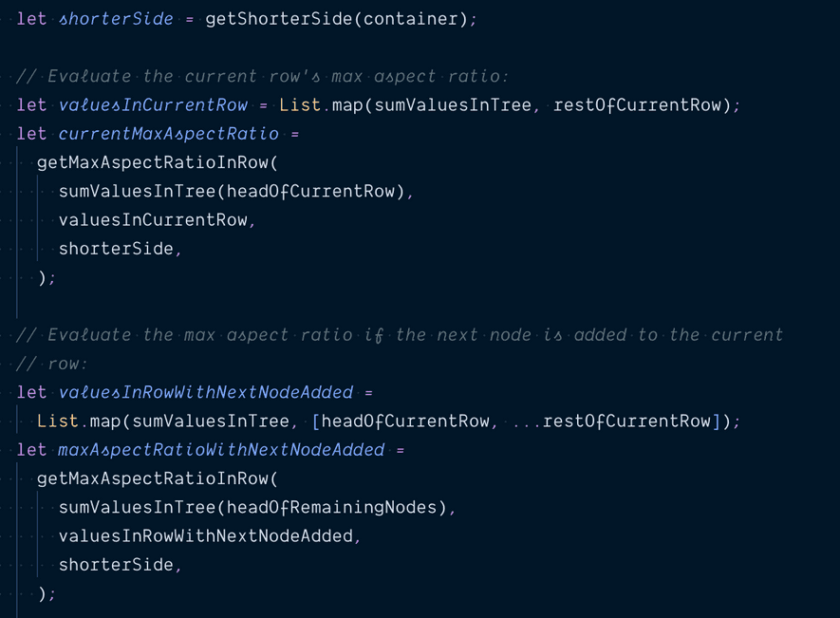Click the currentMaxAspectRatio variable name
The image size is (840, 618).
(169, 134)
